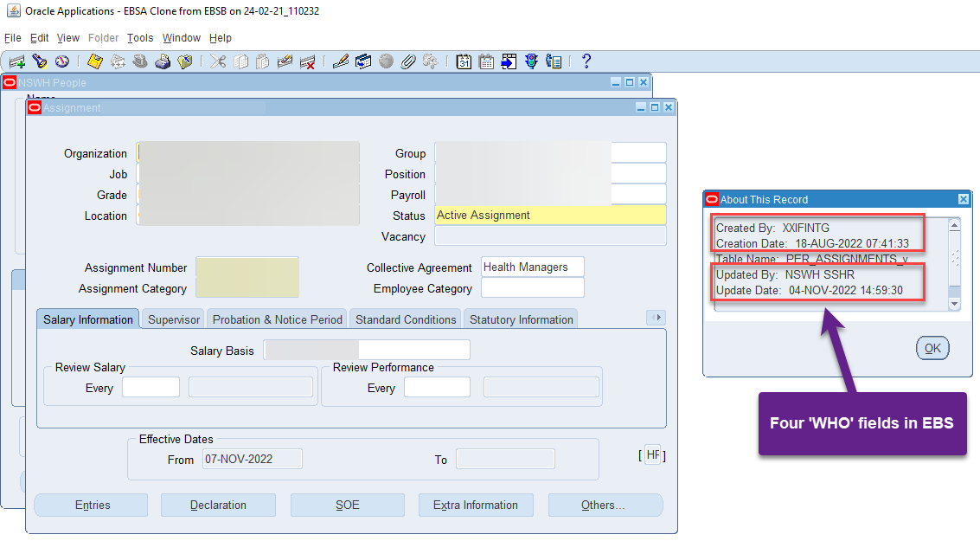Viewport: 980px width, 541px height.
Task: Click the Zoom traffic light icon
Action: 530,61
